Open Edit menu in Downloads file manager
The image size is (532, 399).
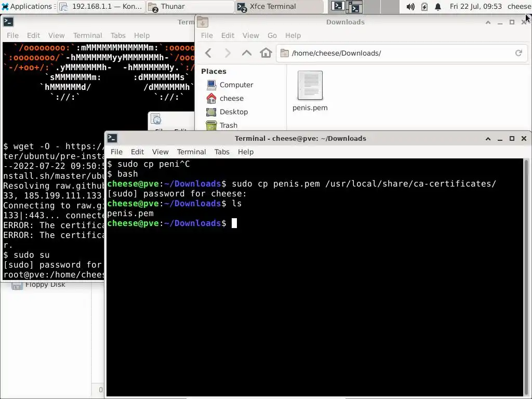(x=228, y=35)
